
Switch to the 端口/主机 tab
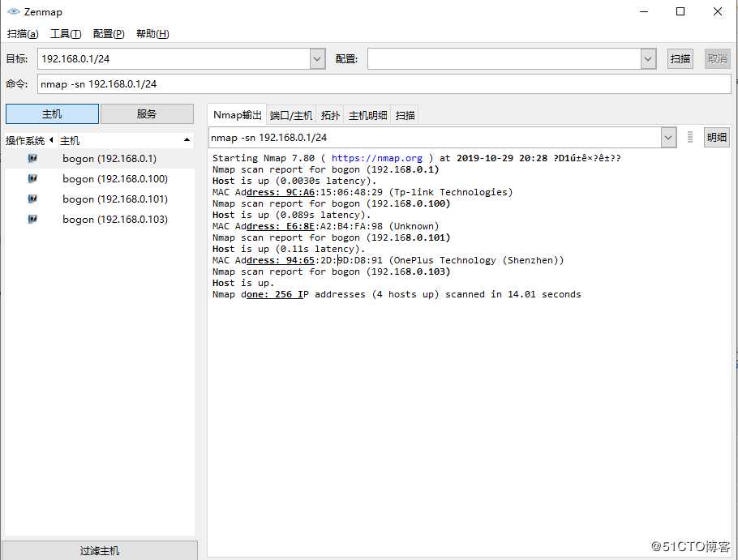(x=291, y=116)
